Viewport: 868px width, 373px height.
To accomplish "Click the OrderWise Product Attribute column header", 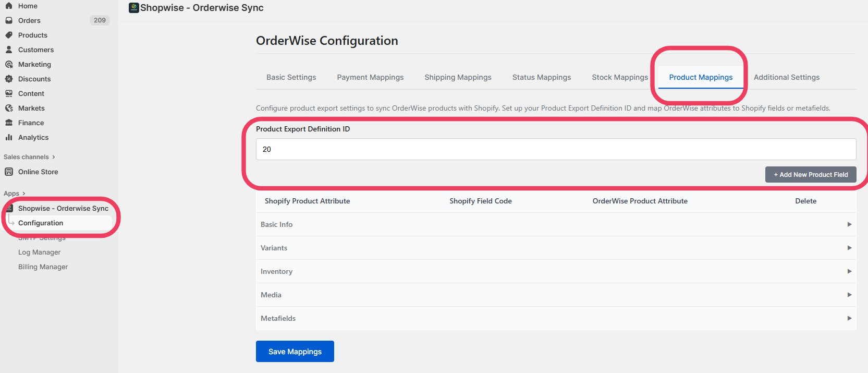I will click(x=640, y=201).
